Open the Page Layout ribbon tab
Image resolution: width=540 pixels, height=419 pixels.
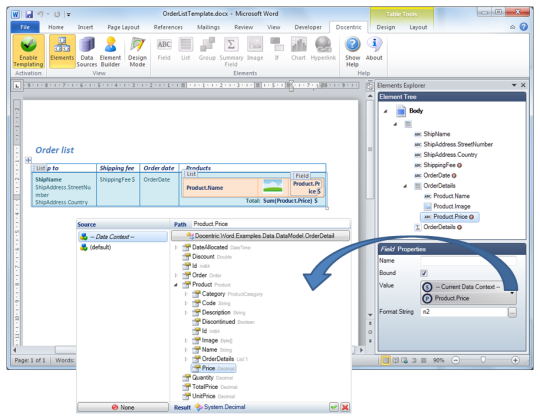point(123,27)
